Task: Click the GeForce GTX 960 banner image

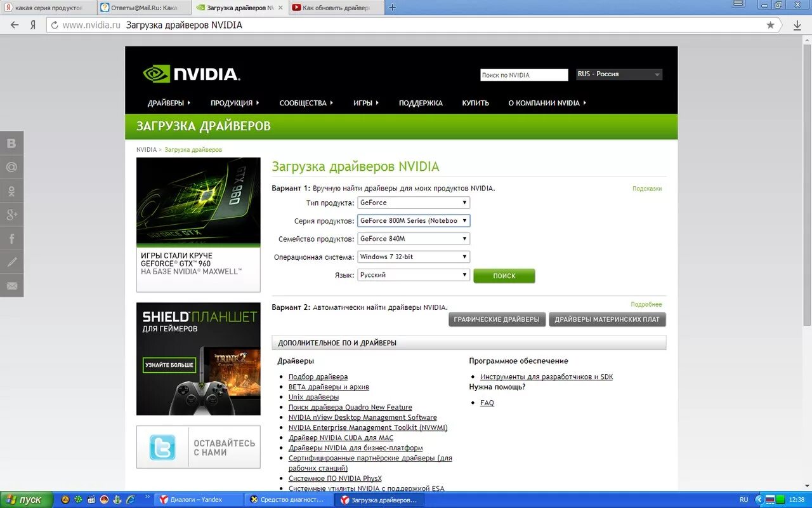Action: pyautogui.click(x=198, y=225)
